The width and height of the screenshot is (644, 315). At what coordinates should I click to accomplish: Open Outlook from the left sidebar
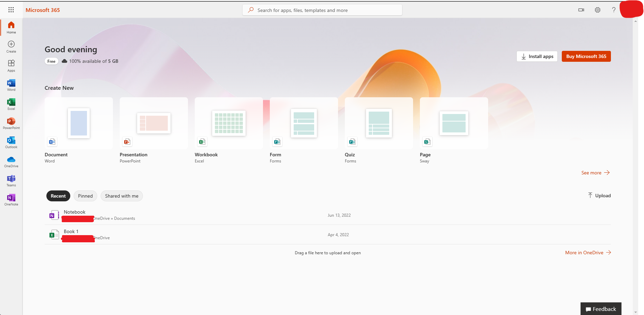point(11,142)
